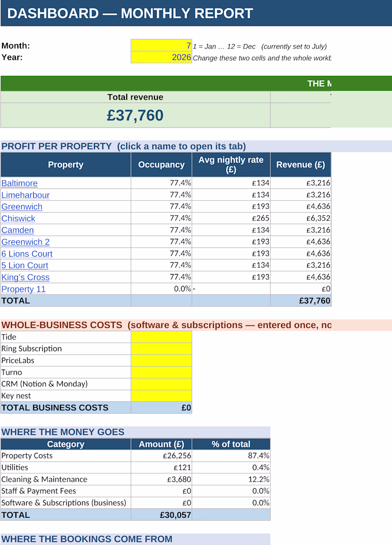Click the '% of total' column header
Screen dimensions: 392x545
[x=231, y=444]
